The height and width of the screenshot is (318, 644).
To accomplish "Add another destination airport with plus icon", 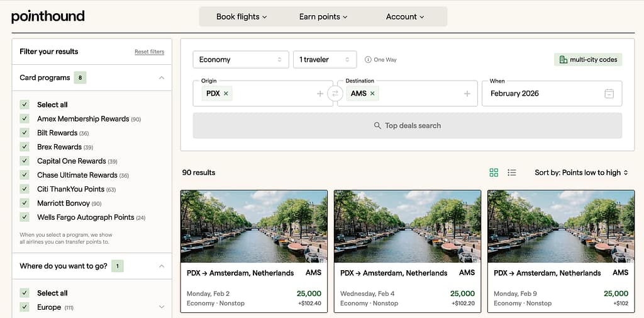I will (x=467, y=94).
